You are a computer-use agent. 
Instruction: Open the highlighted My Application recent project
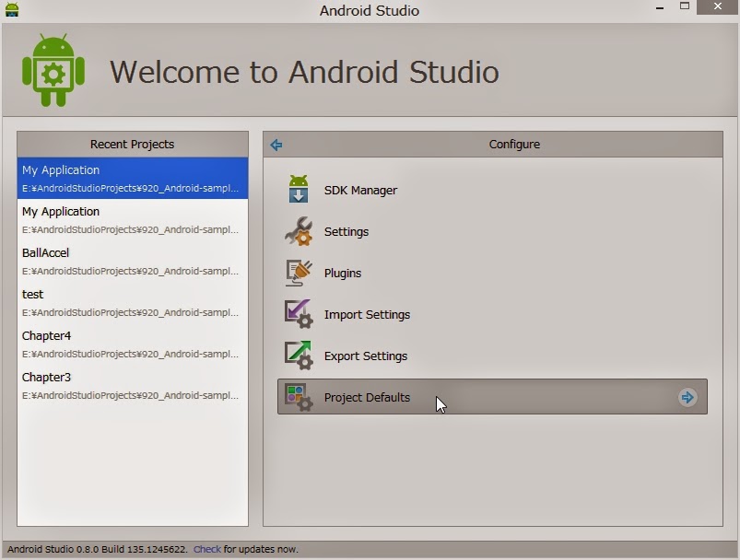[x=133, y=178]
